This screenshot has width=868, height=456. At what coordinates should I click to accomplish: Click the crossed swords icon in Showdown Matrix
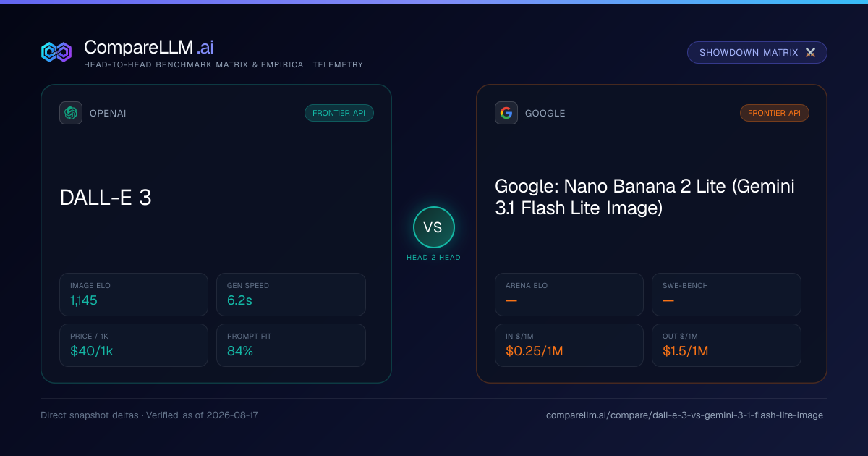point(810,53)
